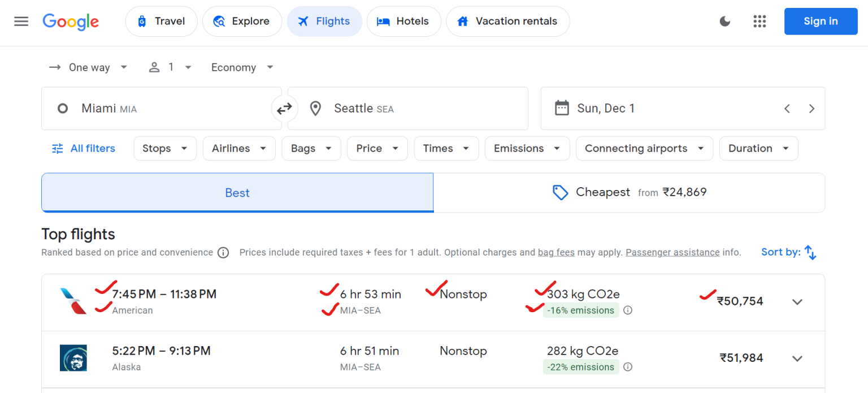The image size is (868, 393).
Task: Switch to the Hotels tab
Action: click(x=403, y=21)
